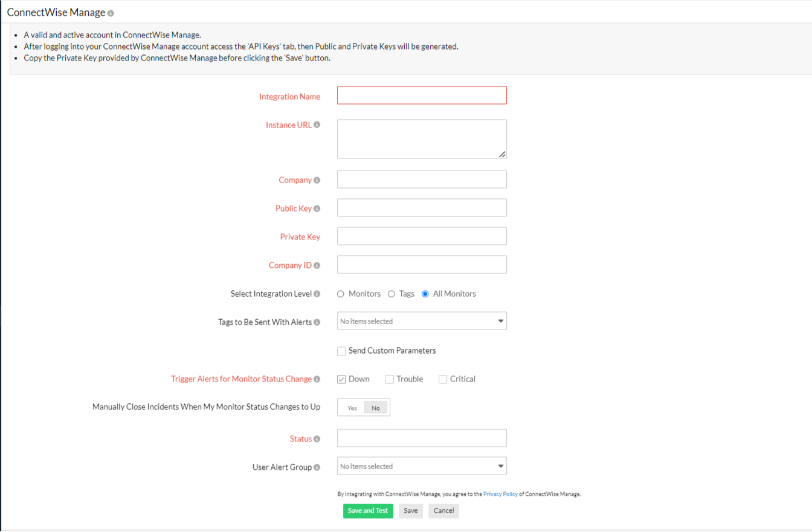
Task: Select the Monitors radio button
Action: pyautogui.click(x=341, y=294)
